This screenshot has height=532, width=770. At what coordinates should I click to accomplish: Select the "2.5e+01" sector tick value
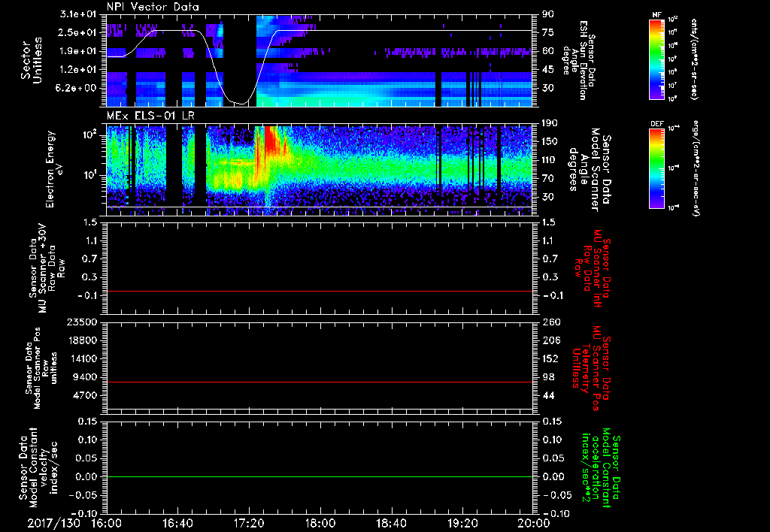click(x=77, y=32)
